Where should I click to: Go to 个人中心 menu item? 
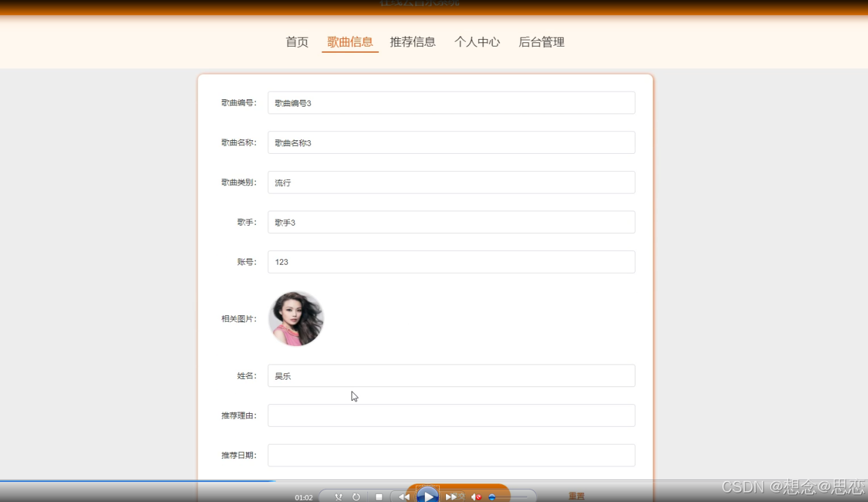click(x=477, y=42)
